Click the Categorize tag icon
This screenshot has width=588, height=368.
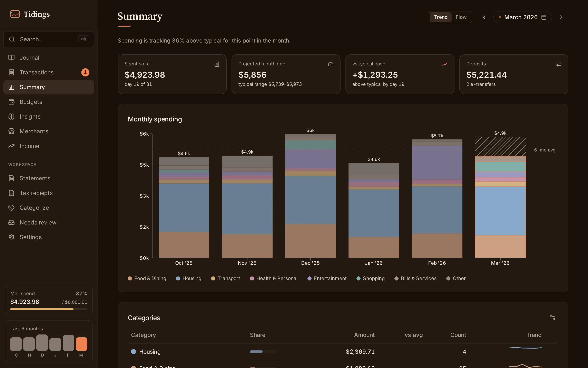coord(11,208)
